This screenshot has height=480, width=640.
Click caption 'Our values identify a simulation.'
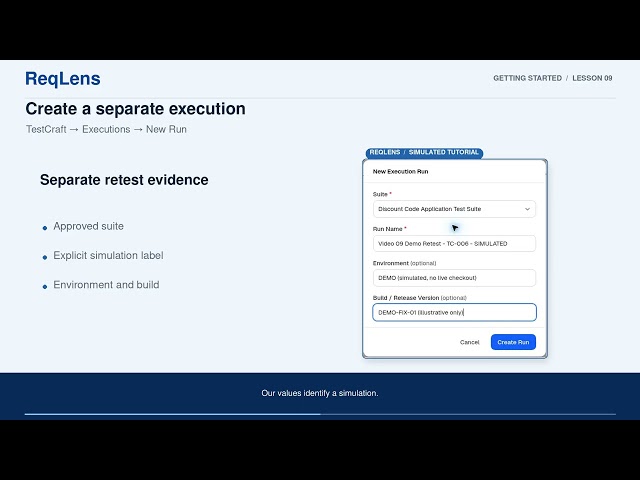click(320, 393)
